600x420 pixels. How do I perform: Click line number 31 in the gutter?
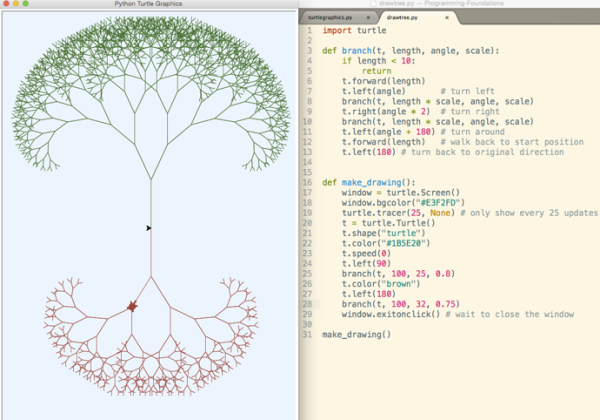[309, 333]
